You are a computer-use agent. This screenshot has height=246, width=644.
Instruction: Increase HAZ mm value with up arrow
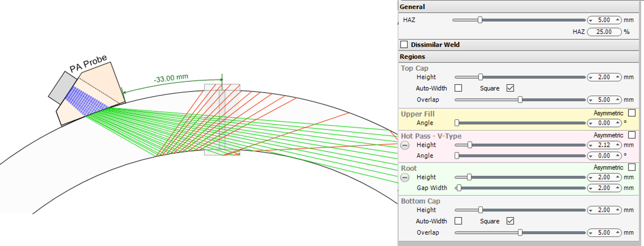tap(618, 20)
